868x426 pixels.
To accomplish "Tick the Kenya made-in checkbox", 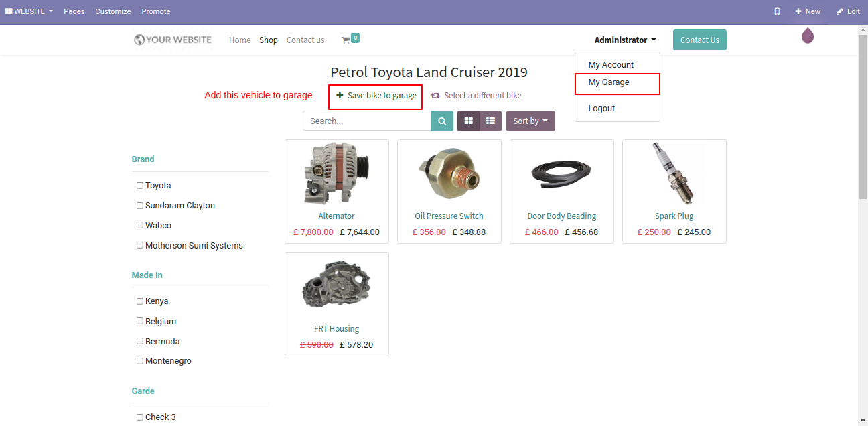I will tap(140, 301).
